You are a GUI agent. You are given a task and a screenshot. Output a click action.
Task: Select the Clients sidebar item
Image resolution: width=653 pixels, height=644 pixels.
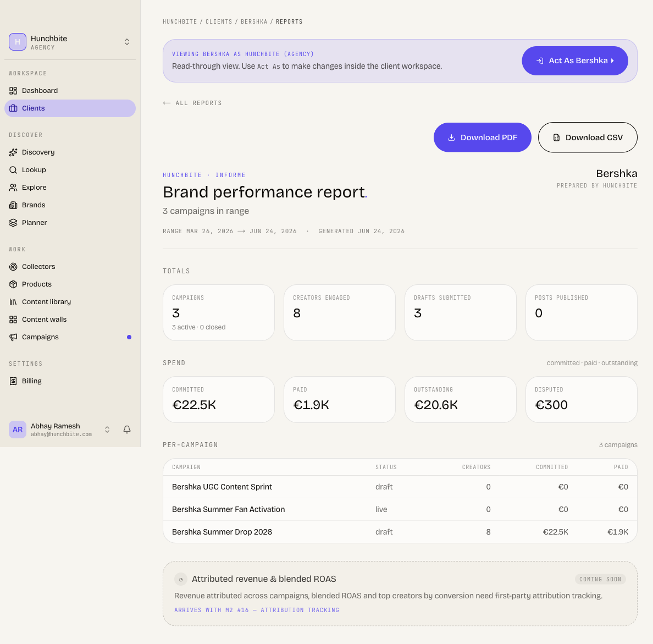(x=70, y=108)
